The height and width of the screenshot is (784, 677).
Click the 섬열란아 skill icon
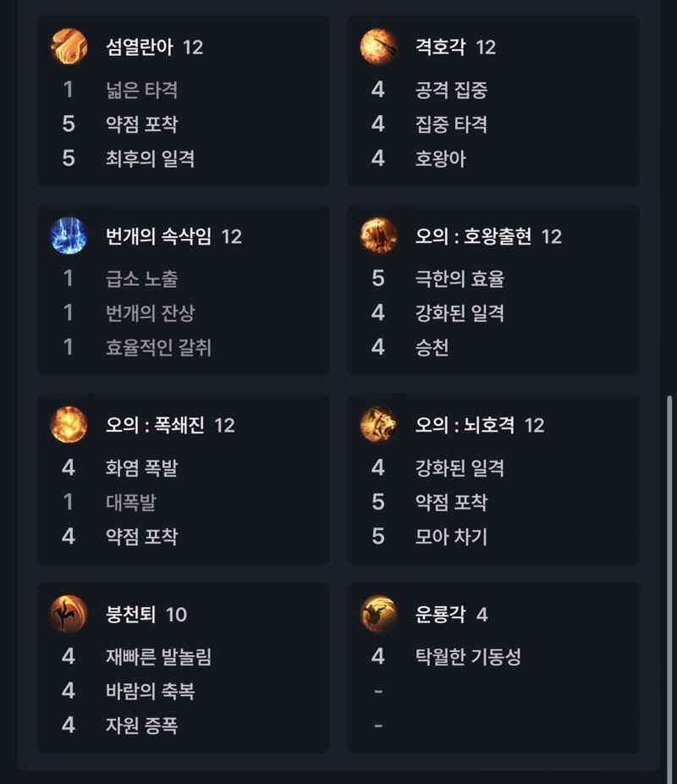(69, 47)
